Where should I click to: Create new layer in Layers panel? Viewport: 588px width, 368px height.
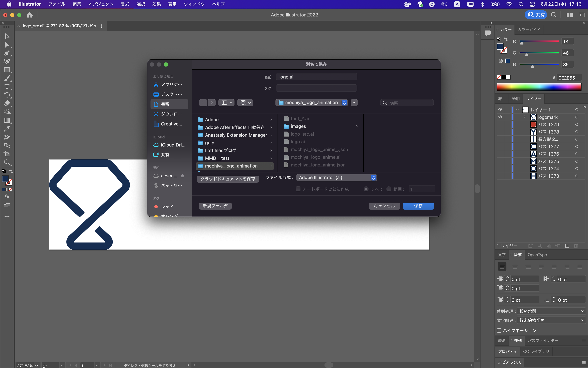point(567,246)
